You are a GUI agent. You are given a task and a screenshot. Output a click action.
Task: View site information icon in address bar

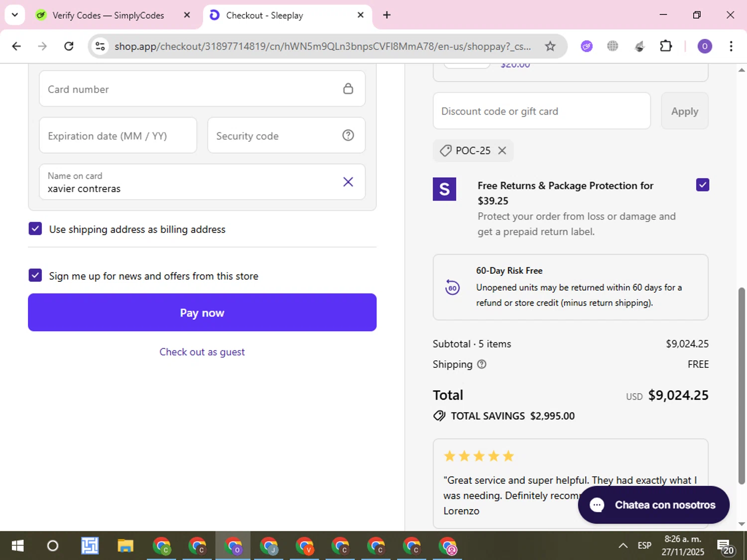100,46
